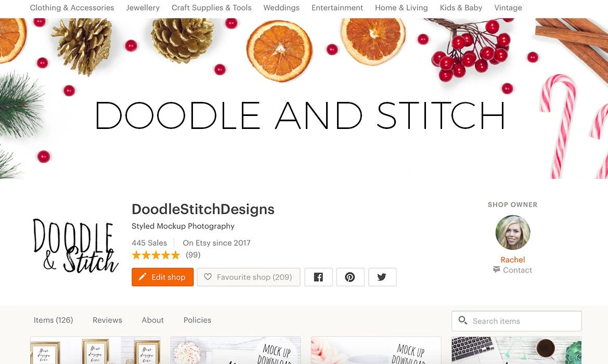
Task: Click the Contact flag icon
Action: click(x=496, y=269)
